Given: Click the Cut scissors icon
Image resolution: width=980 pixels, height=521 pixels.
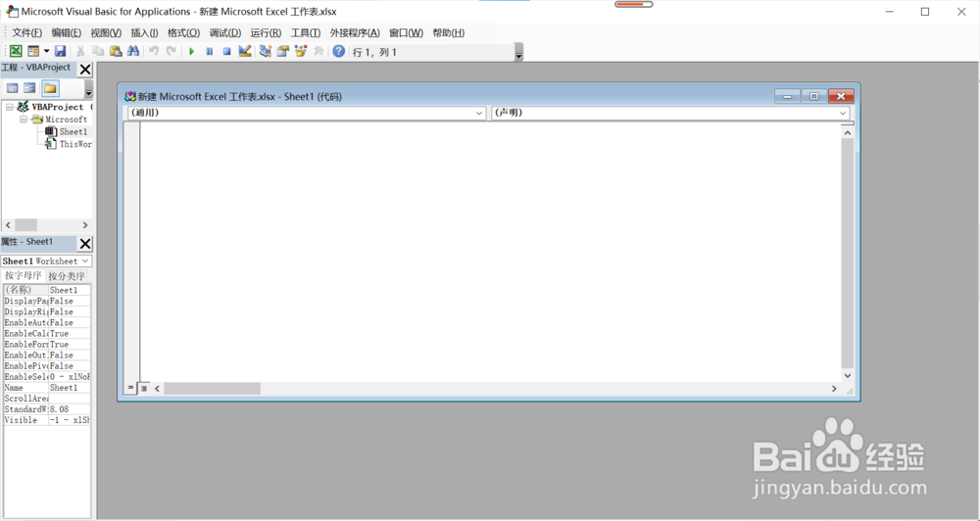Looking at the screenshot, I should pos(80,51).
